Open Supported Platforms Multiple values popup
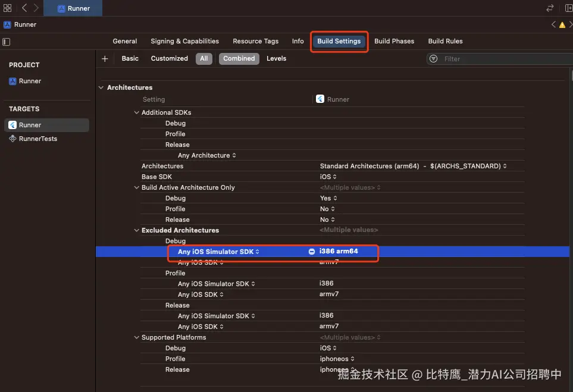Image resolution: width=573 pixels, height=392 pixels. (x=350, y=337)
